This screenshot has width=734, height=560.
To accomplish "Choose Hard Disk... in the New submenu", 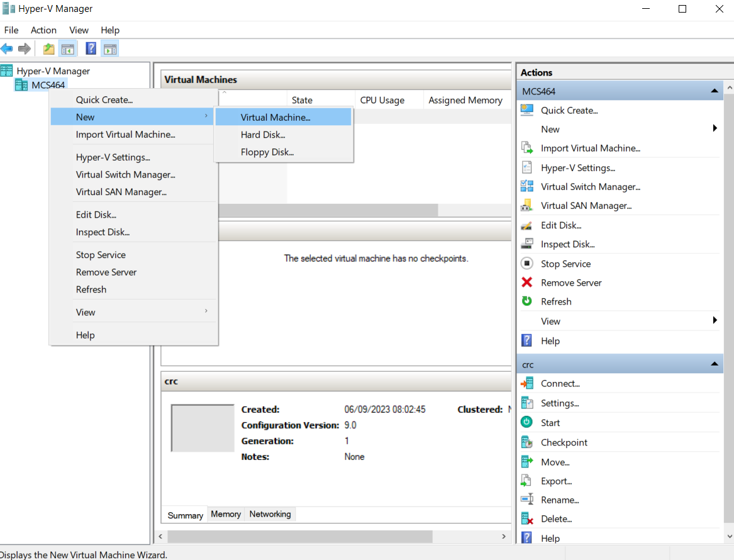I will [263, 135].
